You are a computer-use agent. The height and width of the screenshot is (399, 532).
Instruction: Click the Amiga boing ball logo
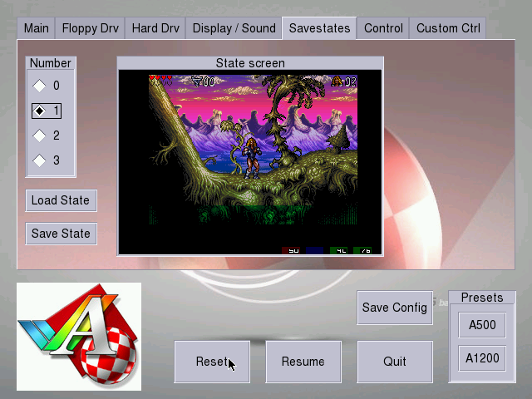tap(79, 337)
